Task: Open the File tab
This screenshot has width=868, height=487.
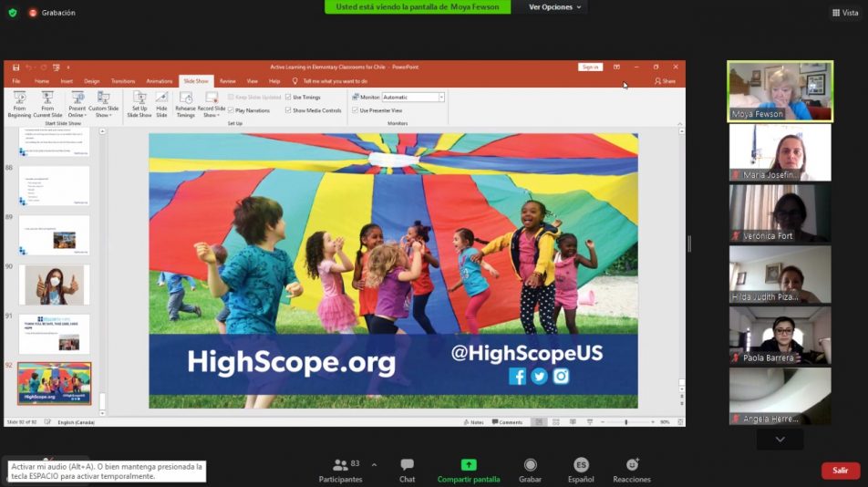Action: pyautogui.click(x=16, y=81)
